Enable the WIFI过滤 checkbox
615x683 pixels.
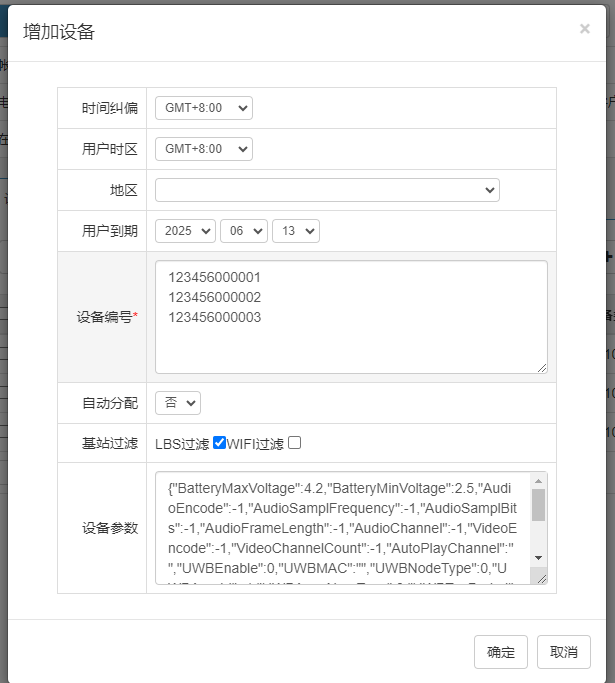tap(294, 443)
